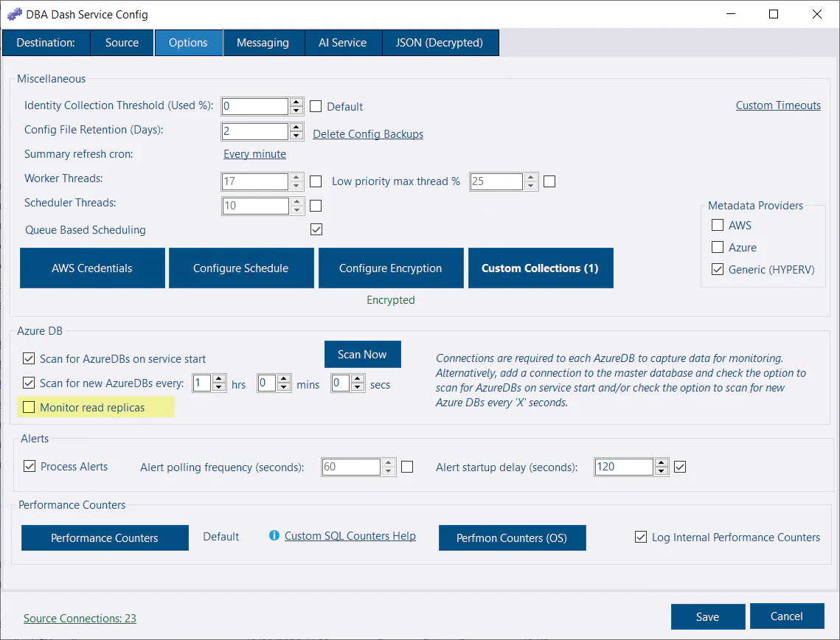Uncheck Process Alerts
The width and height of the screenshot is (840, 640).
pyautogui.click(x=29, y=466)
